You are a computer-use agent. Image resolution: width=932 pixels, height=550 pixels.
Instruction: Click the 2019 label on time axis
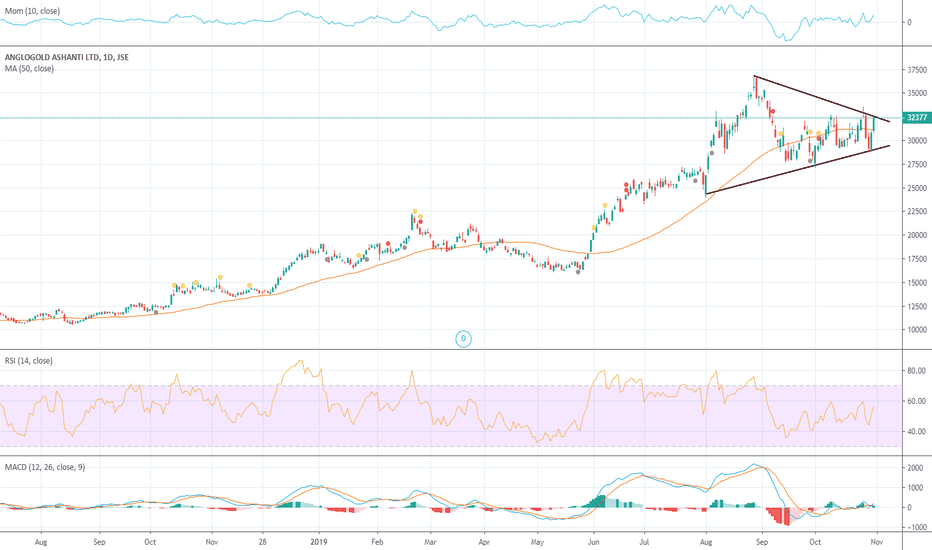pos(319,542)
